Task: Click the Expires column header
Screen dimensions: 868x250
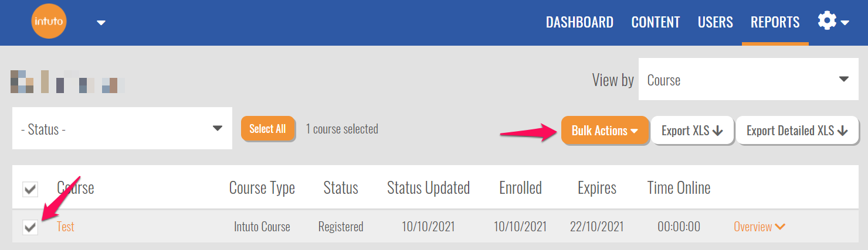Action: point(596,188)
